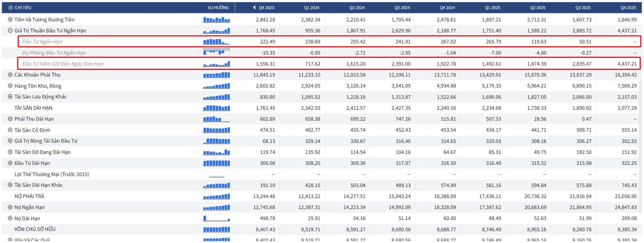Toggle the Tài Sản Dài Hạn Khác row open
This screenshot has width=644, height=243.
[x=10, y=185]
